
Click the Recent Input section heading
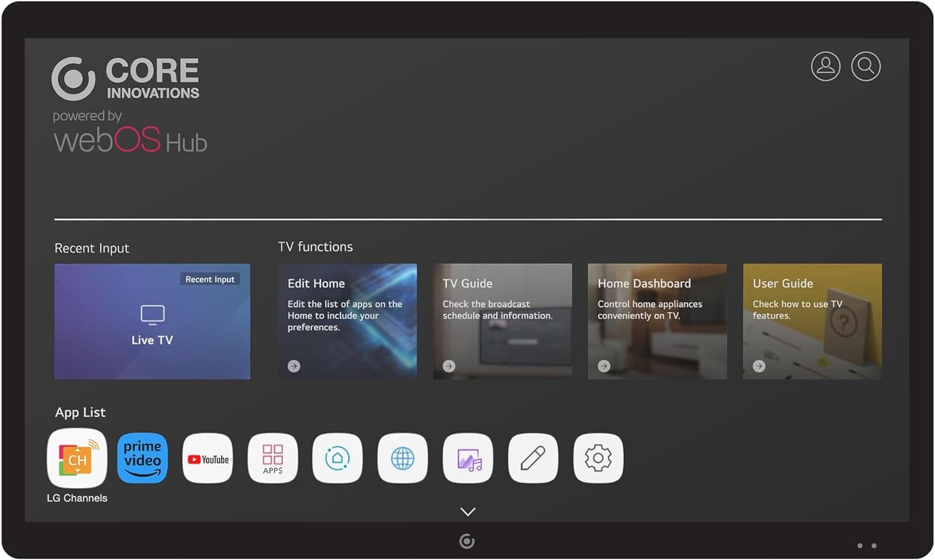[x=92, y=248]
